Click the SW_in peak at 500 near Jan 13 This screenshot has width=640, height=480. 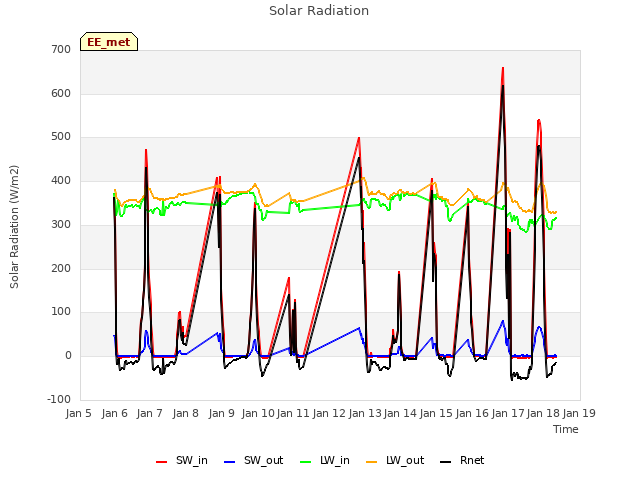click(x=359, y=138)
